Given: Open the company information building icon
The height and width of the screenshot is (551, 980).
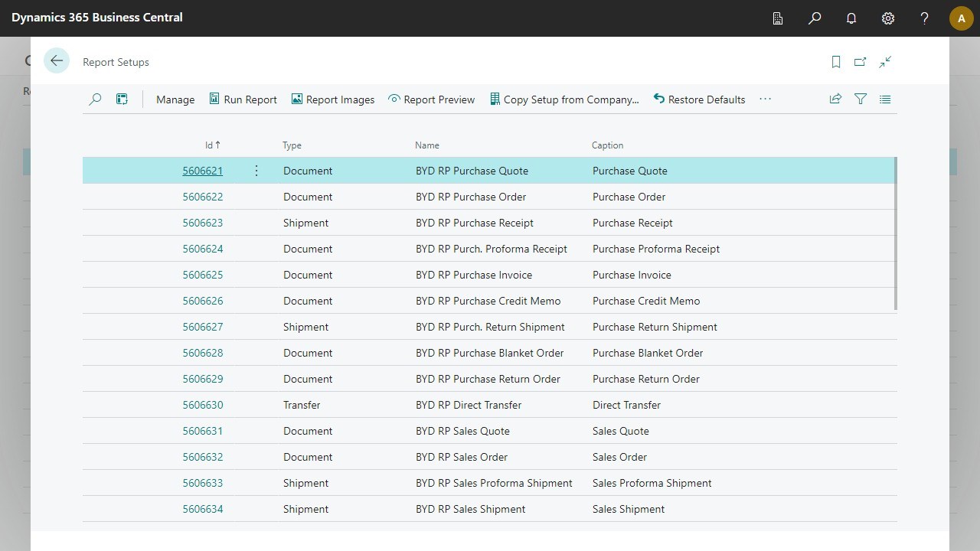Looking at the screenshot, I should coord(778,18).
